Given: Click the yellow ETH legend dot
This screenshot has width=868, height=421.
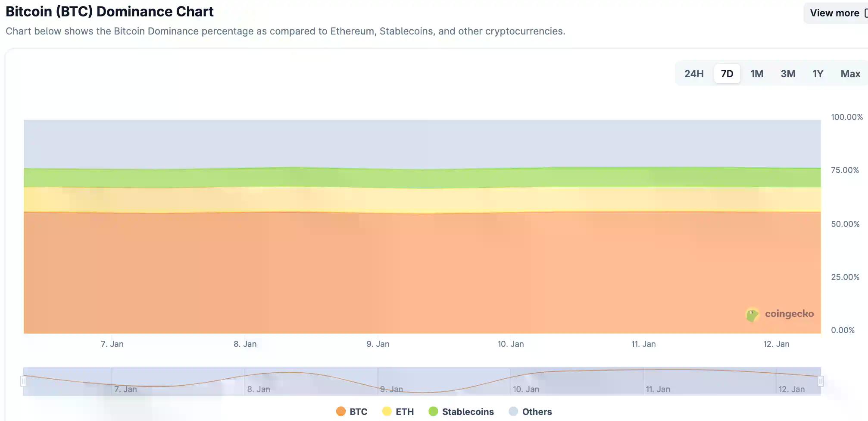Looking at the screenshot, I should (387, 412).
